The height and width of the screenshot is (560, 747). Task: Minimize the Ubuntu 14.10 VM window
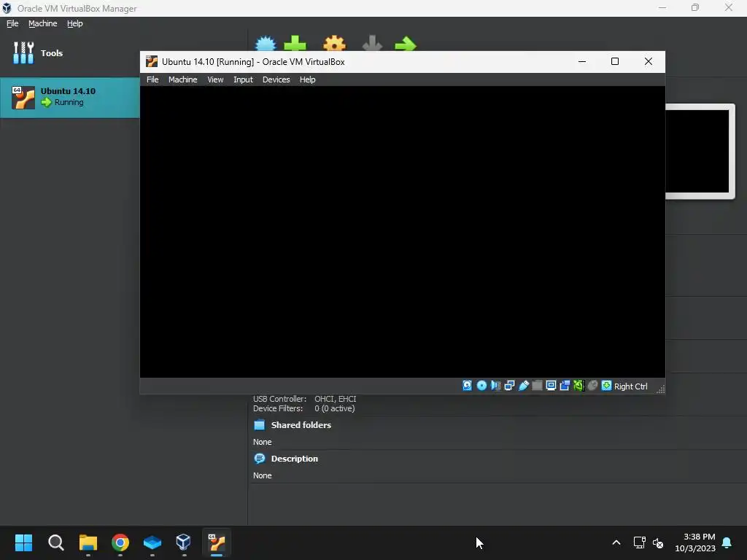coord(581,61)
